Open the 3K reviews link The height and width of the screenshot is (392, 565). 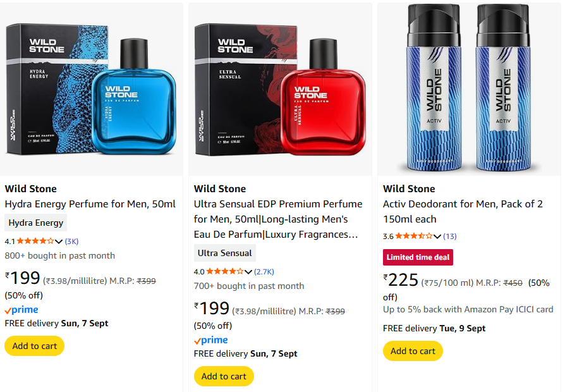71,241
